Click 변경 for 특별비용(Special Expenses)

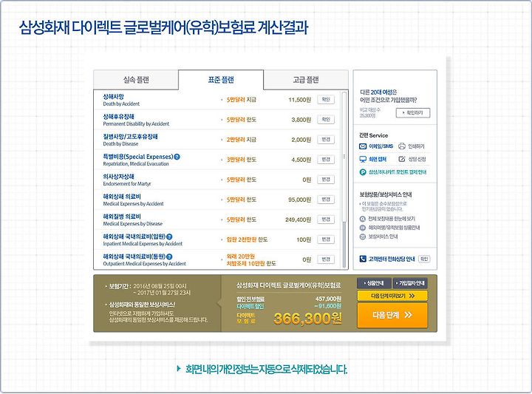pyautogui.click(x=326, y=160)
